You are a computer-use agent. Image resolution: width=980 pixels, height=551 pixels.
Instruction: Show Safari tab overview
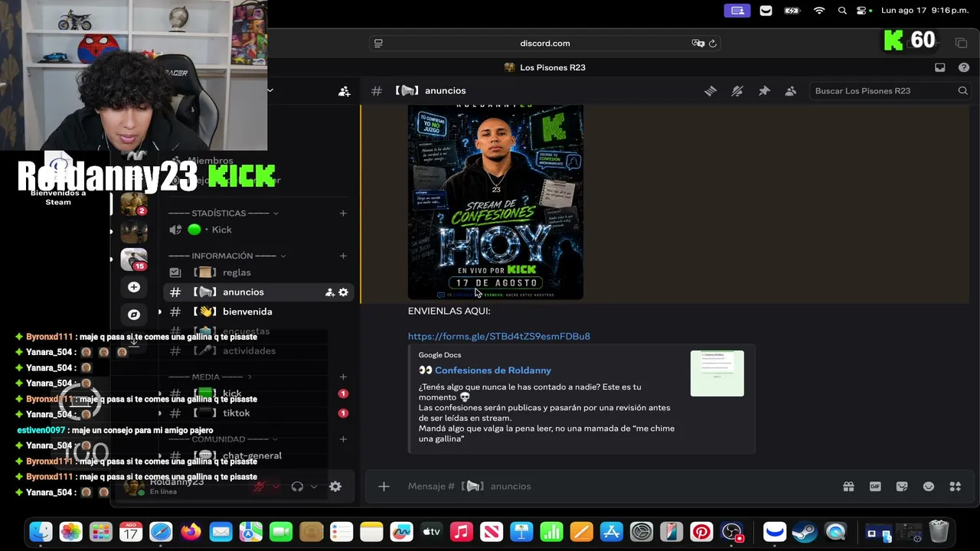[x=962, y=43]
